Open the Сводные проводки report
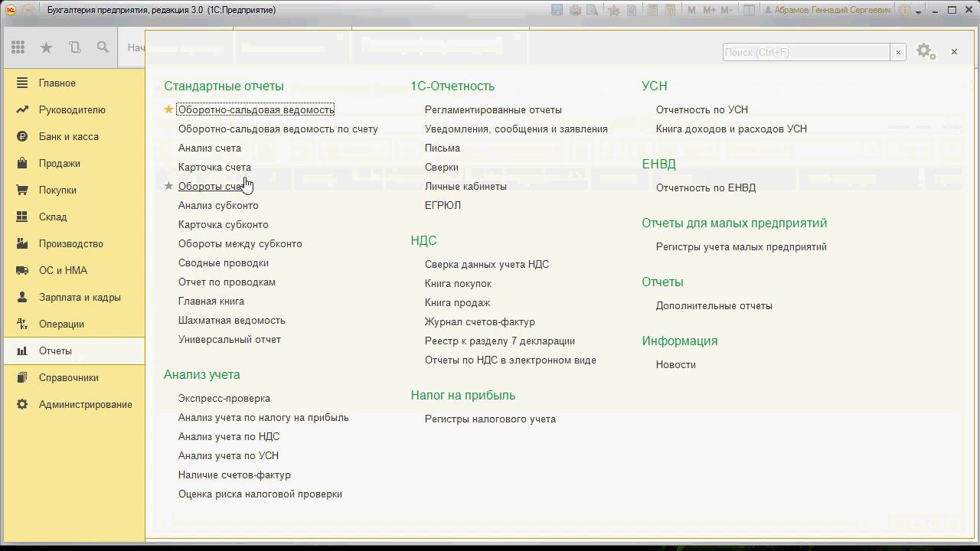The image size is (980, 551). [223, 262]
